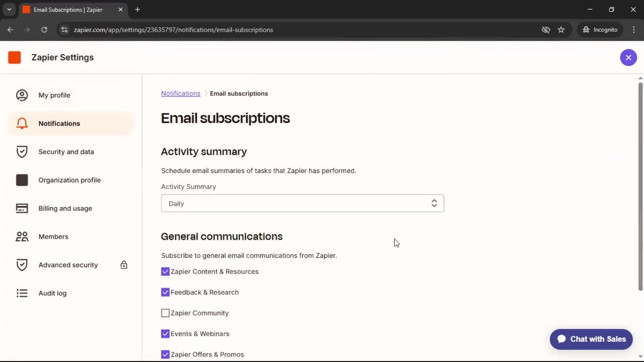Click the Notifications bell icon
Screen dimensions: 644x362
coord(22,123)
